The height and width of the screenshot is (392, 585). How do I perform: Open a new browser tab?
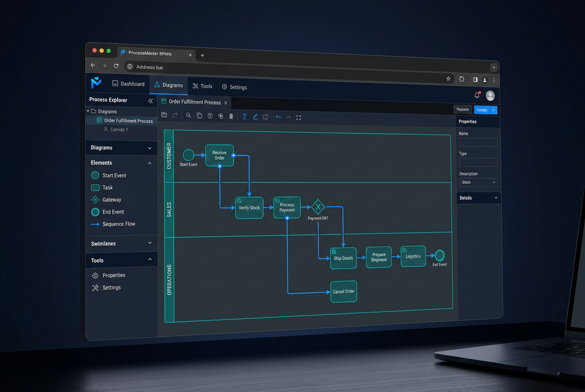pyautogui.click(x=202, y=55)
